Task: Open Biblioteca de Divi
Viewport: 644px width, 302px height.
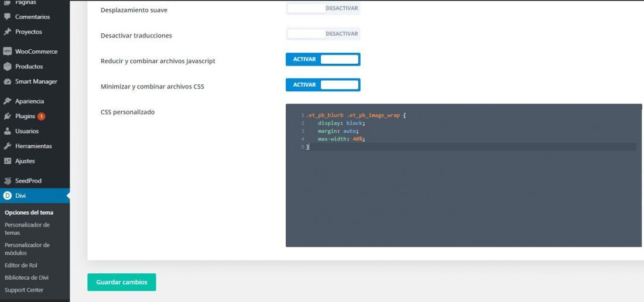Action: pos(27,278)
